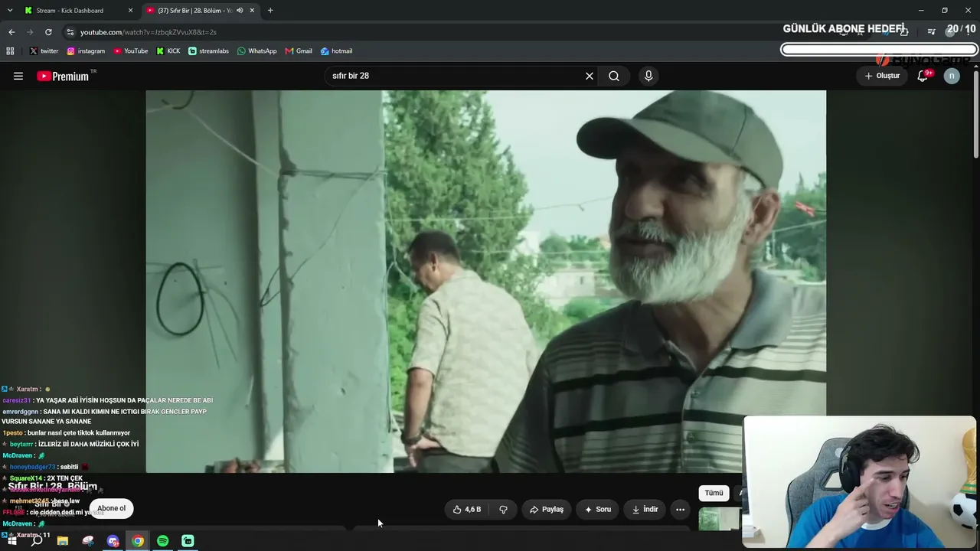Open the Gmail bookmark
Screen dimensions: 980x551
point(299,51)
